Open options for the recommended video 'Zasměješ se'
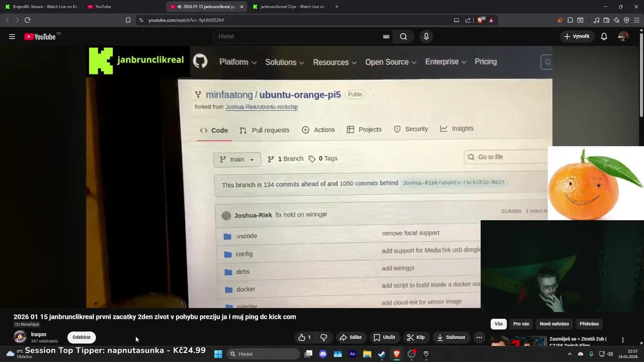 coord(622,340)
